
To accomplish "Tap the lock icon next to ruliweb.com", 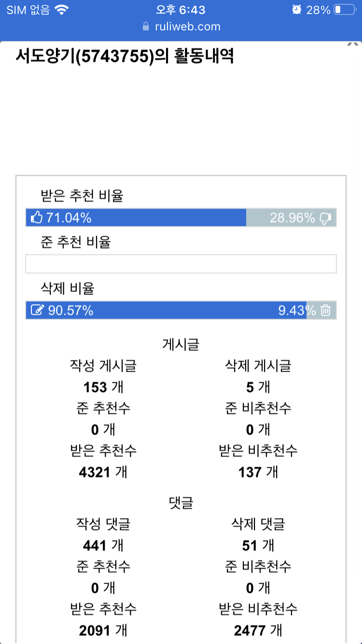I will coord(146,27).
